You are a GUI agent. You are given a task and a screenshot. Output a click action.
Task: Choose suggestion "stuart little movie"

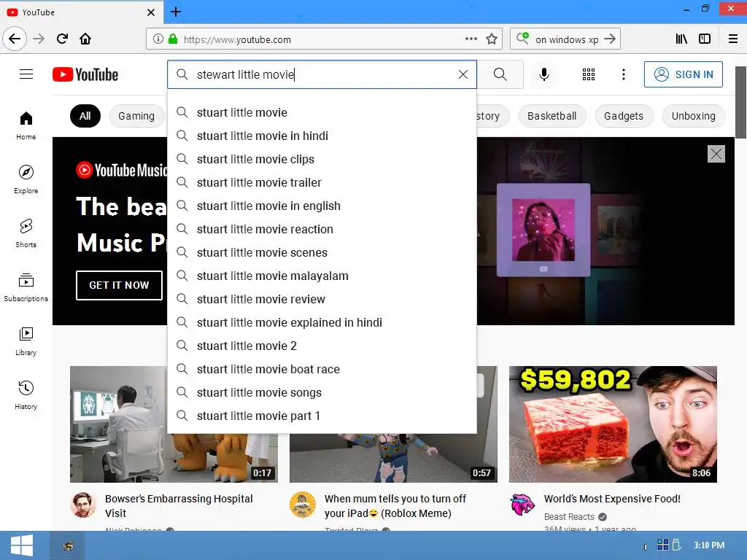(322, 112)
